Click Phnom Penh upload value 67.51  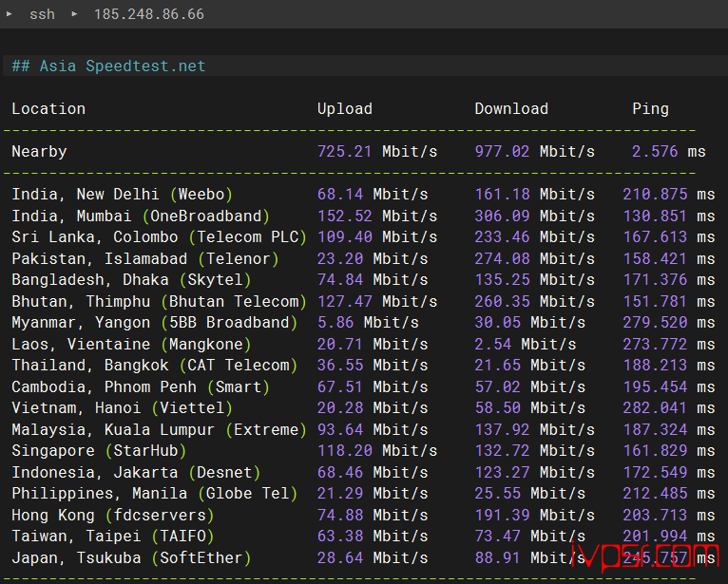(x=340, y=386)
